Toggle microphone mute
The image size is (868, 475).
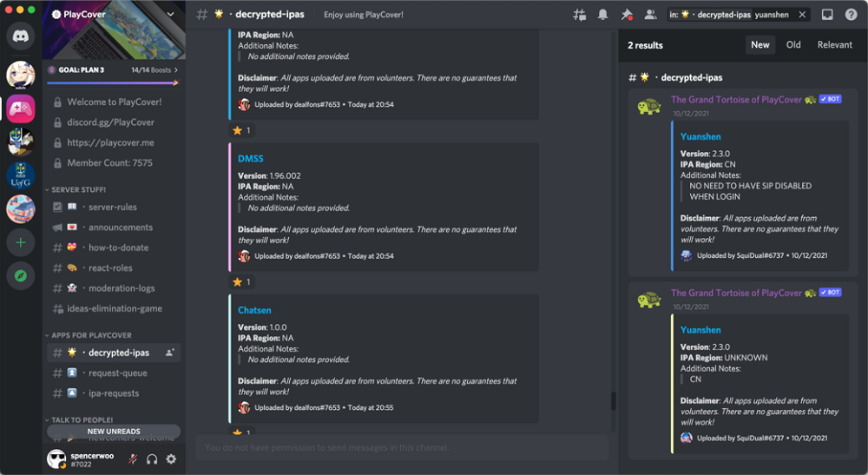coord(133,459)
